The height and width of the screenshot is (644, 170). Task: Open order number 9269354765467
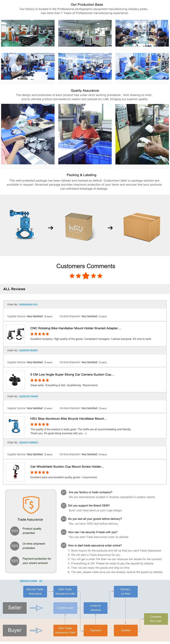(x=29, y=350)
